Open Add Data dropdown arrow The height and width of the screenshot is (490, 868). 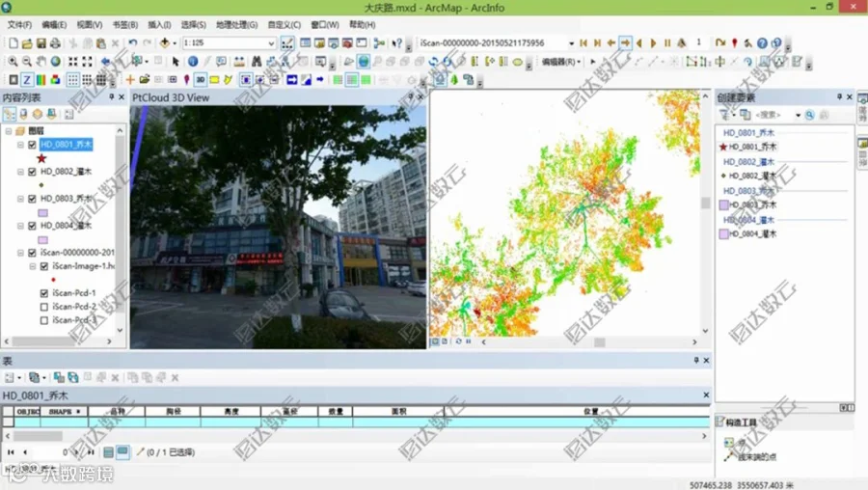[x=175, y=43]
